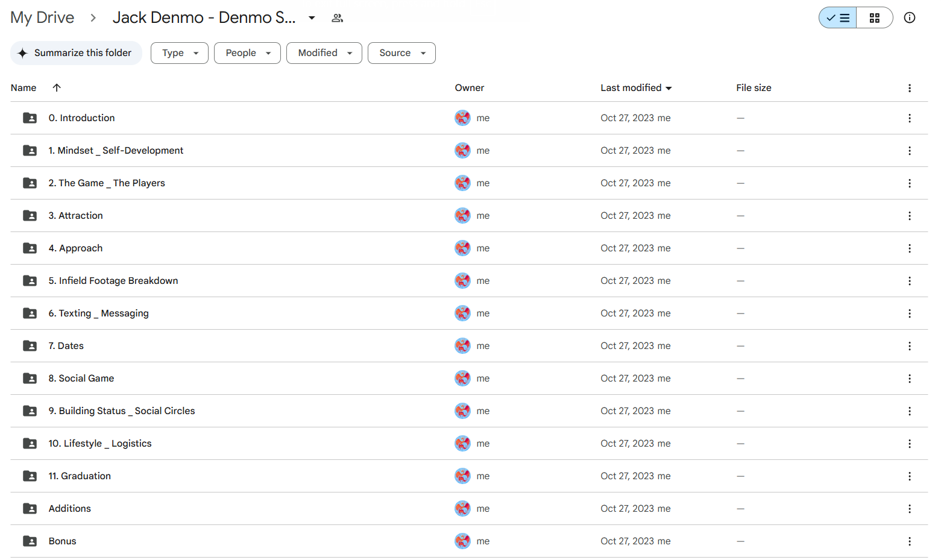Open more actions for 0. Introduction
Image resolution: width=941 pixels, height=560 pixels.
pyautogui.click(x=909, y=118)
